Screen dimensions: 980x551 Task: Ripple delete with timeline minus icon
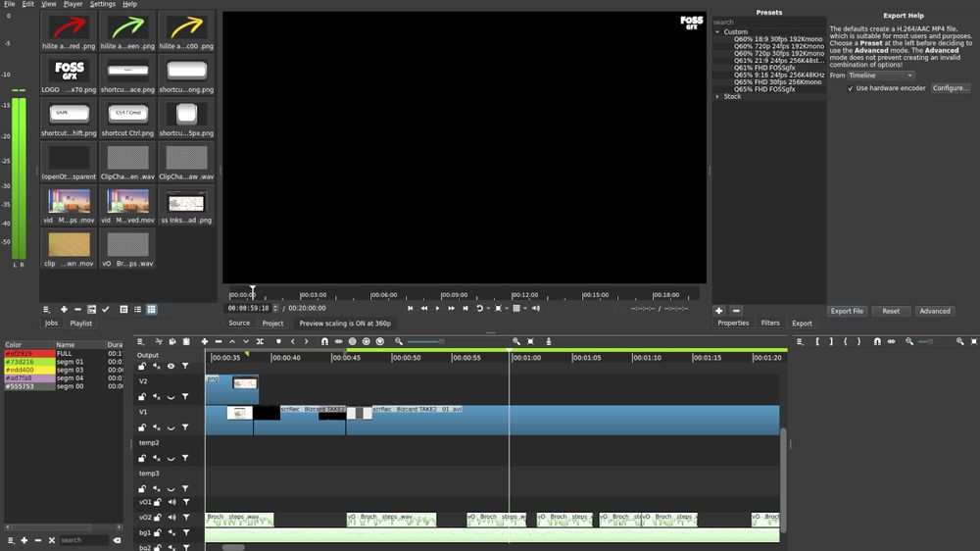pyautogui.click(x=219, y=341)
